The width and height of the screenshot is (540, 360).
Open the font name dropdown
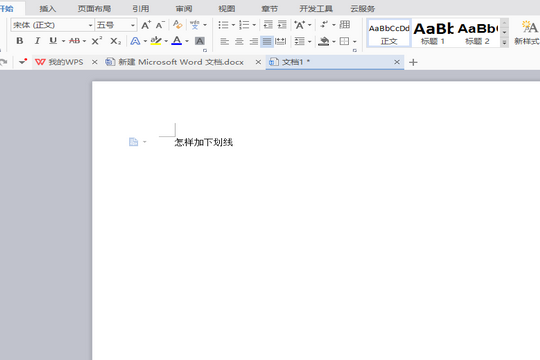(x=91, y=25)
